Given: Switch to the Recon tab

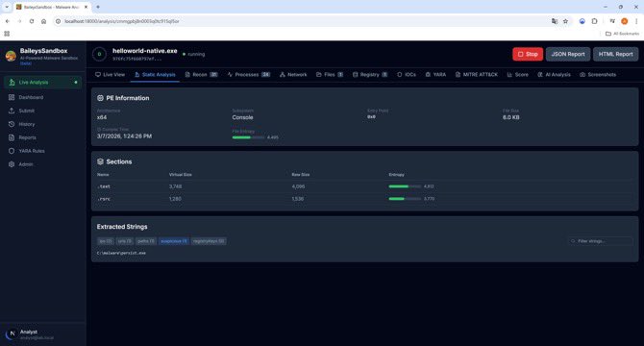Looking at the screenshot, I should [201, 75].
